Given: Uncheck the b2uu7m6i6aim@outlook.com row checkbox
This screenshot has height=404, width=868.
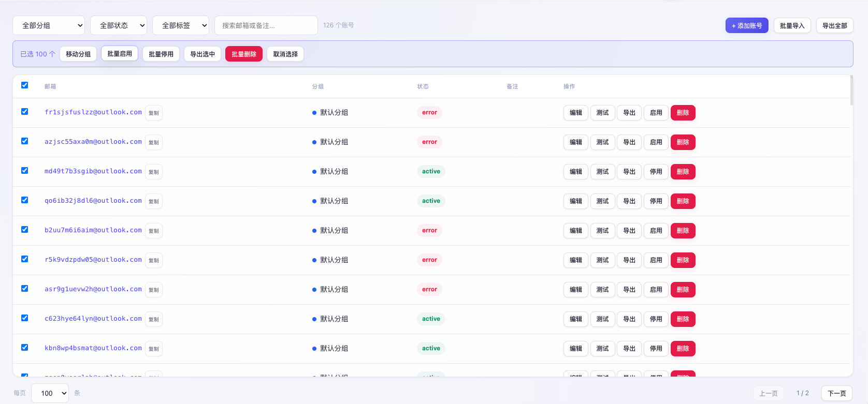Looking at the screenshot, I should (x=24, y=229).
